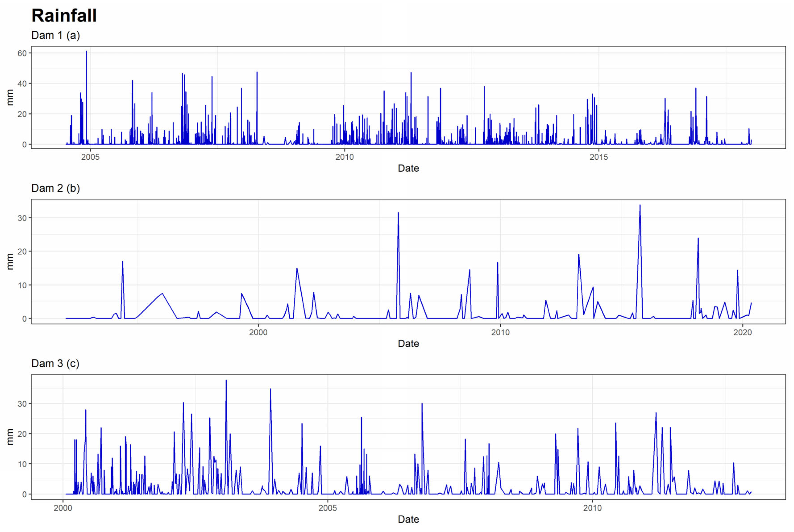This screenshot has width=794, height=532.
Task: Click the highest peak in Dam 3 chart
Action: click(x=226, y=381)
